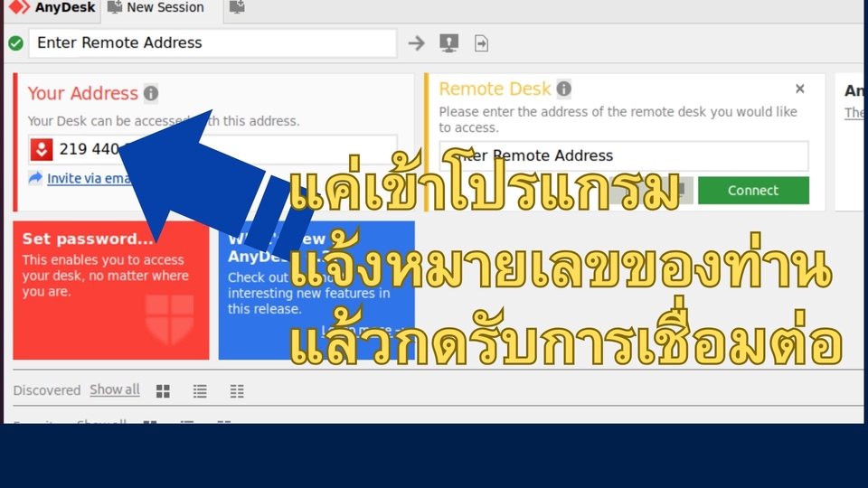Click the green connection status check icon
This screenshot has width=868, height=488.
point(15,42)
